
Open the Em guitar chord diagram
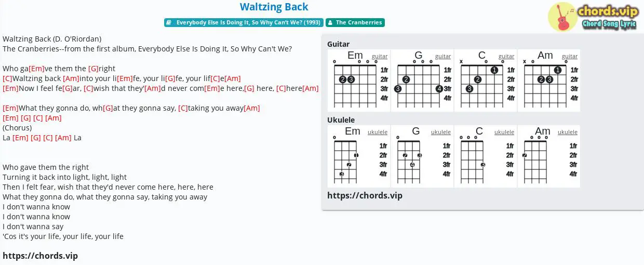(x=359, y=81)
